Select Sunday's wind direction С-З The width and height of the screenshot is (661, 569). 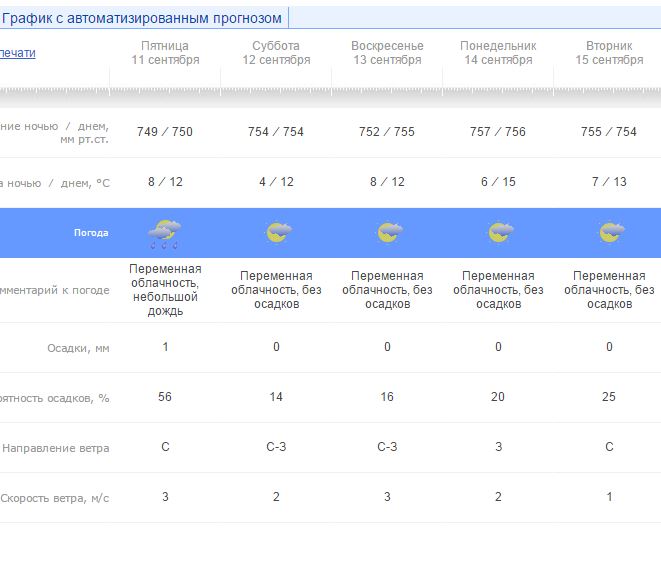coord(387,447)
